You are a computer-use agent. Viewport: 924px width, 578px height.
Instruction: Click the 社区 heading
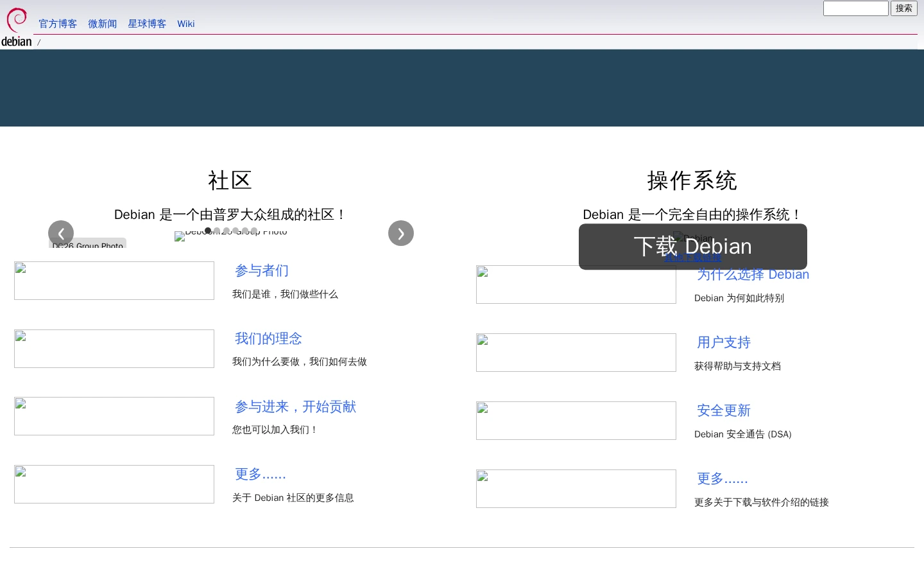coord(230,180)
